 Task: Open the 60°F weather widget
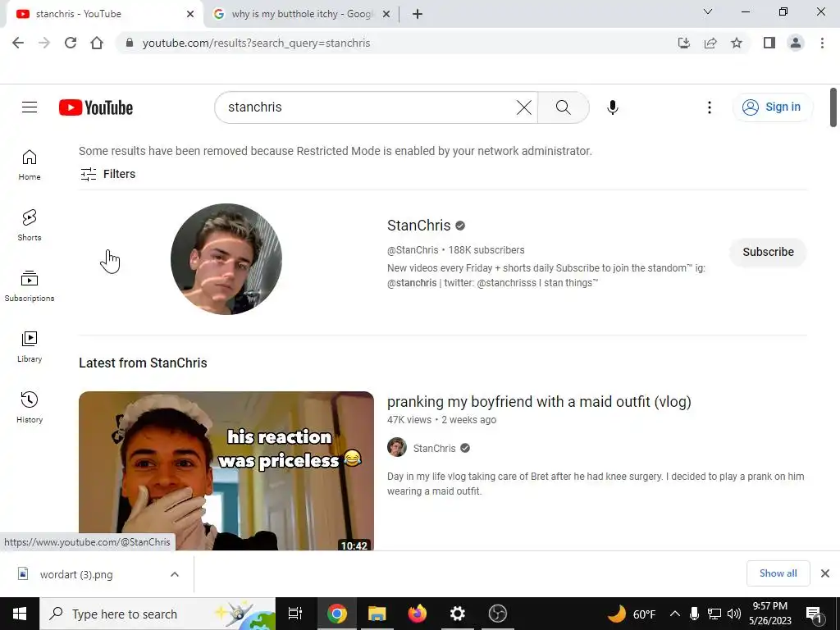pyautogui.click(x=631, y=614)
